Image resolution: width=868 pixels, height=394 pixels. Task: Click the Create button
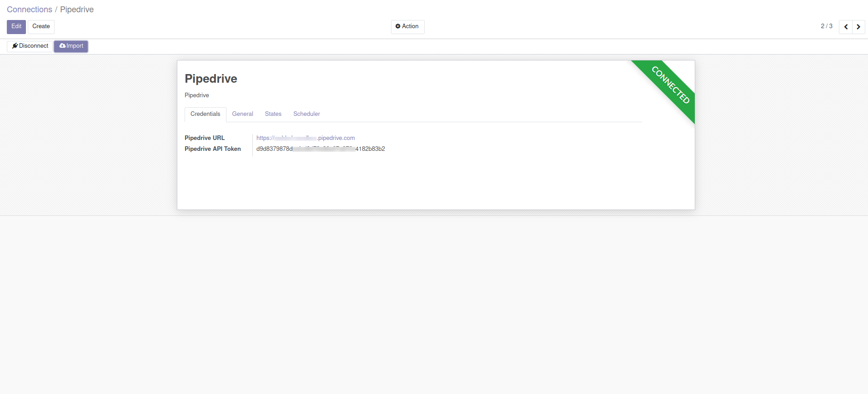(41, 27)
